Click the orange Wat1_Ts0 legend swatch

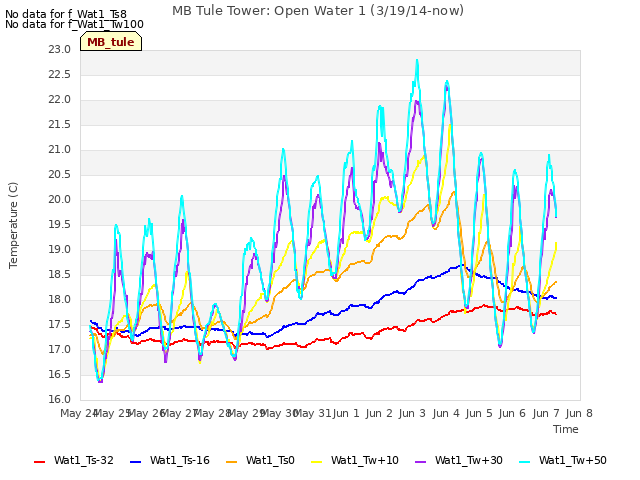pyautogui.click(x=231, y=462)
